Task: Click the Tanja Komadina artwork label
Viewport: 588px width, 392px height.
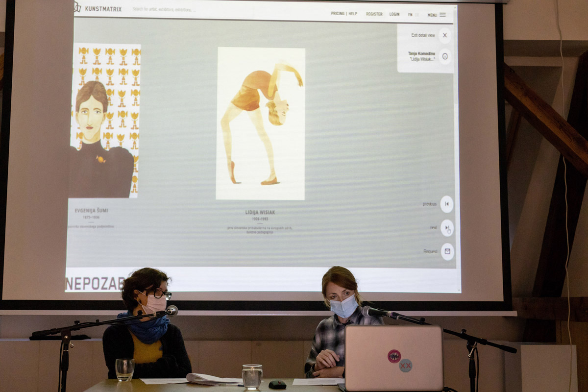Action: point(422,56)
